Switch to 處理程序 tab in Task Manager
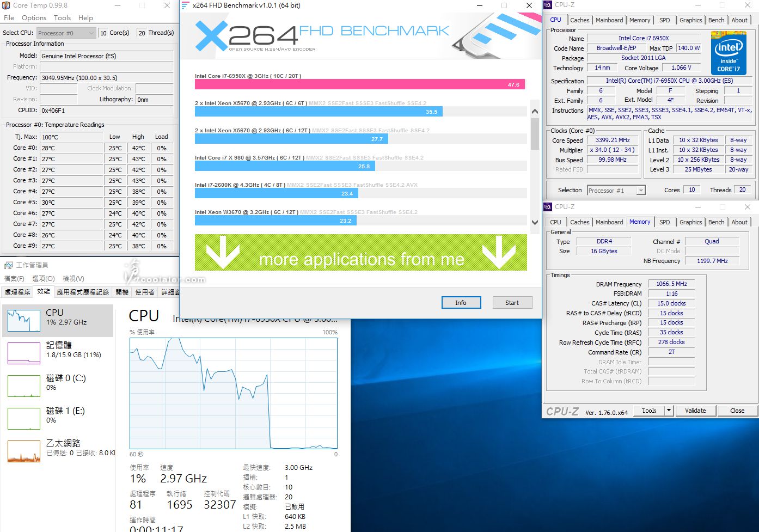 (x=17, y=292)
